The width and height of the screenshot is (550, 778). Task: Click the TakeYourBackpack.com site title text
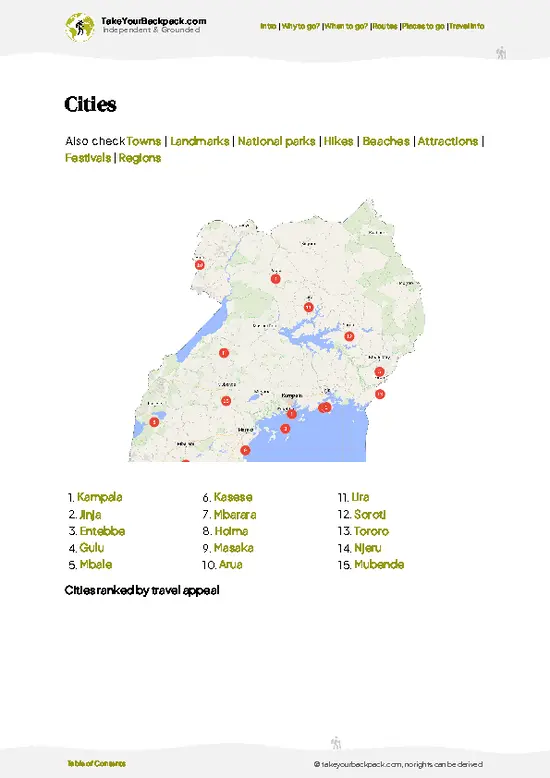point(153,21)
